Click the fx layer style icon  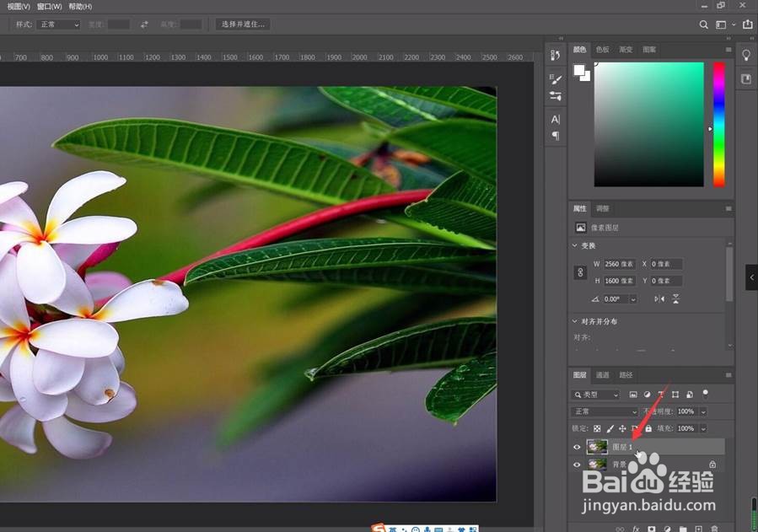coord(637,529)
